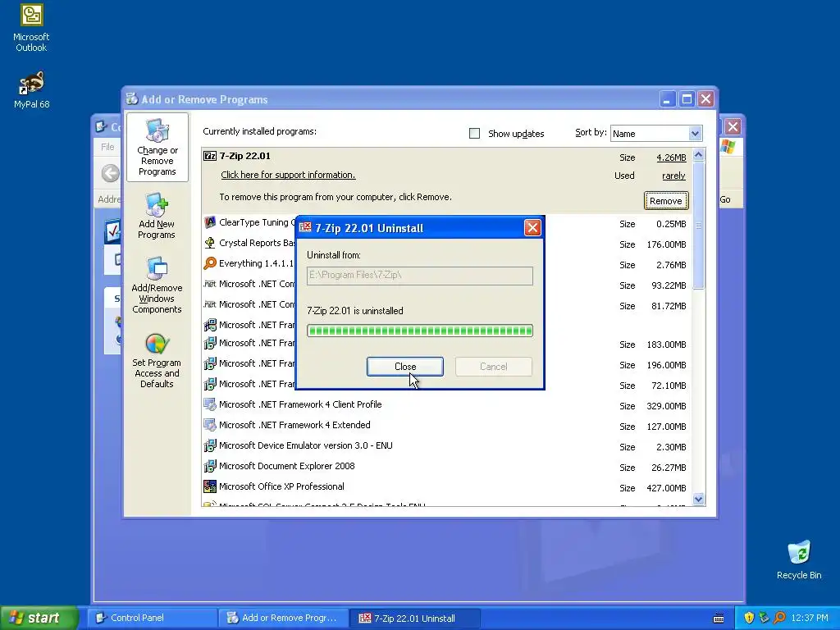Toggle the Show updates checkbox
Image resolution: width=840 pixels, height=630 pixels.
tap(474, 134)
